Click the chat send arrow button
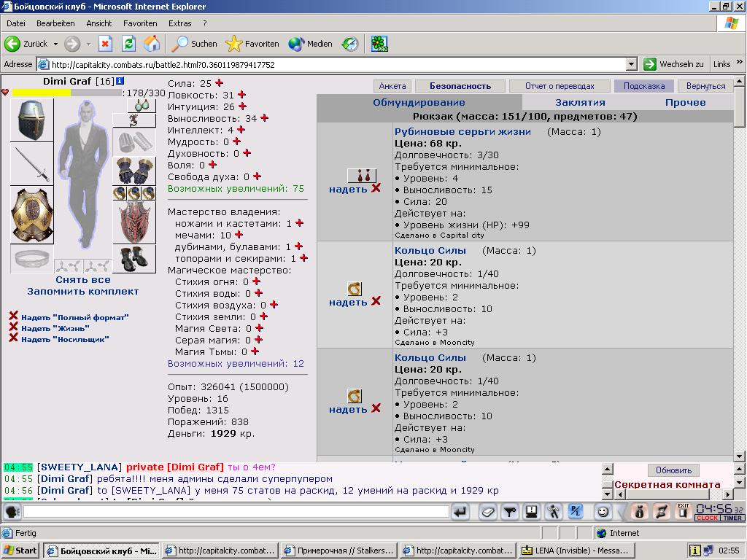747x560 pixels. click(460, 512)
